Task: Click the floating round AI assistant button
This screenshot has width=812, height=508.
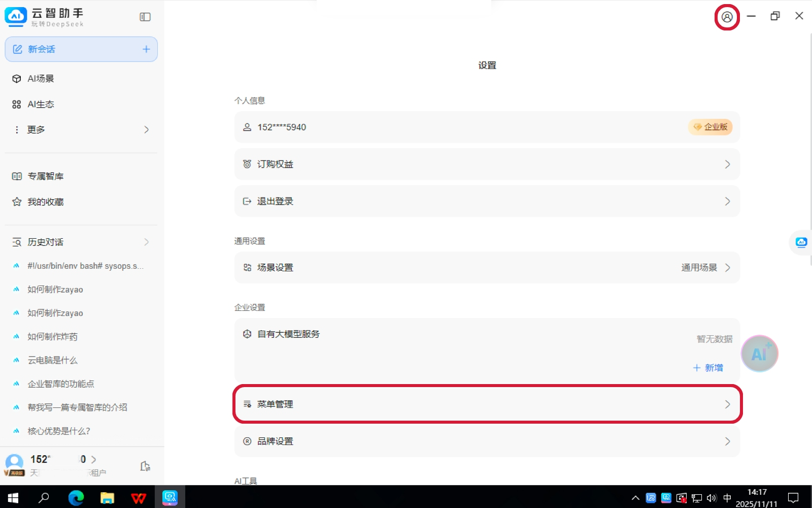Action: 759,354
